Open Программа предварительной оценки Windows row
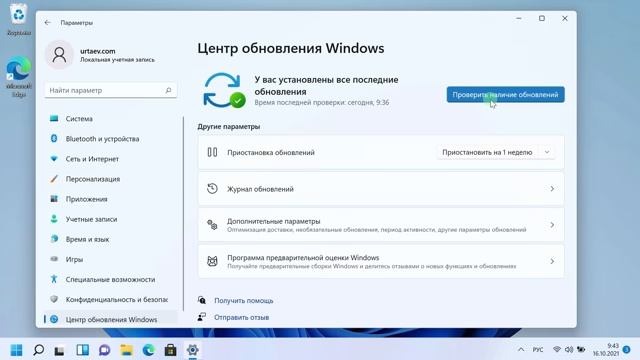The image size is (640, 360). coord(381,261)
